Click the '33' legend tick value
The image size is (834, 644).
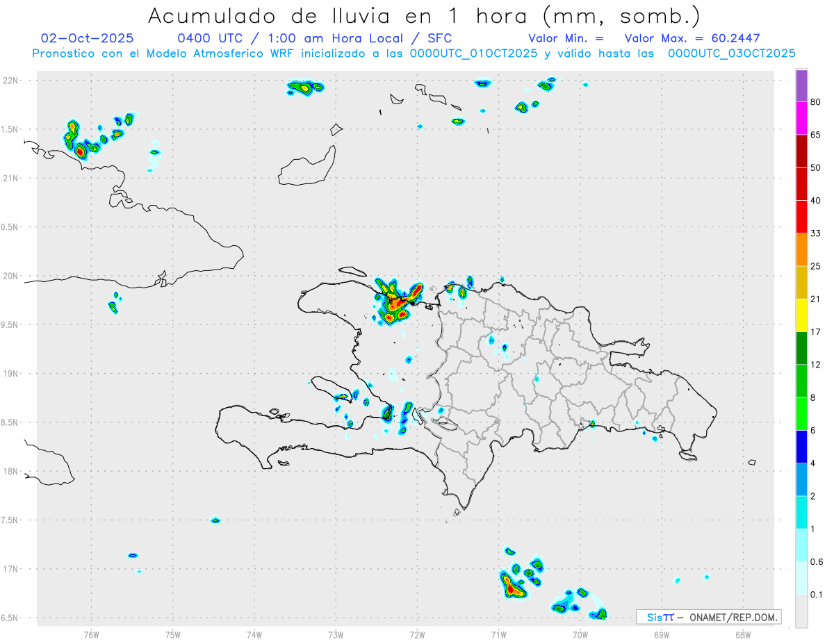click(815, 233)
